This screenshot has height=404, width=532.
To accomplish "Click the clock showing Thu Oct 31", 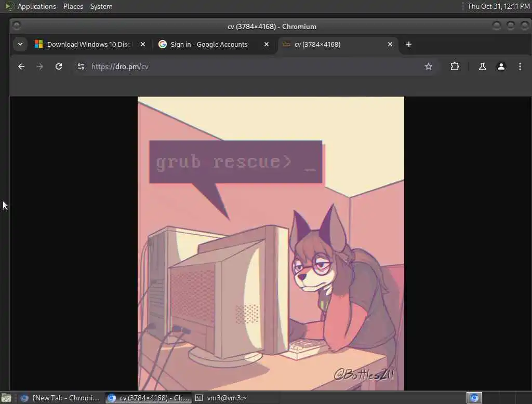I will pyautogui.click(x=498, y=6).
